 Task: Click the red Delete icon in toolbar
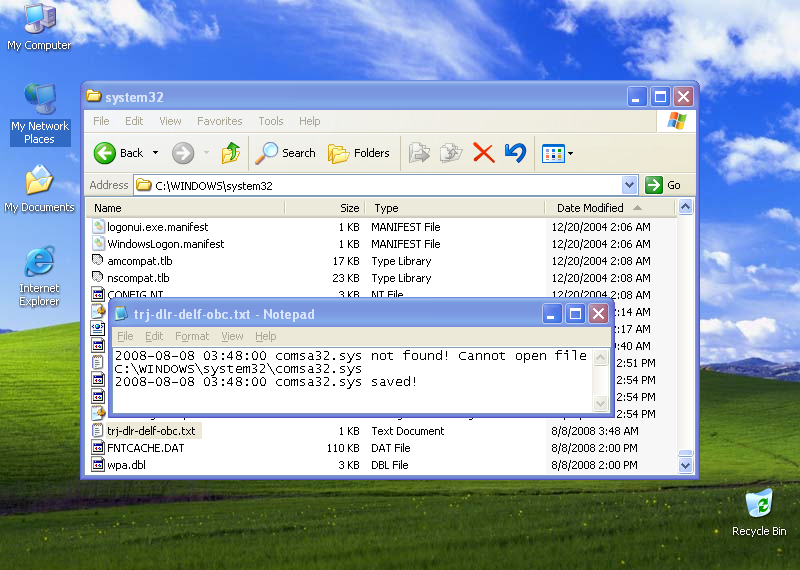pyautogui.click(x=484, y=153)
